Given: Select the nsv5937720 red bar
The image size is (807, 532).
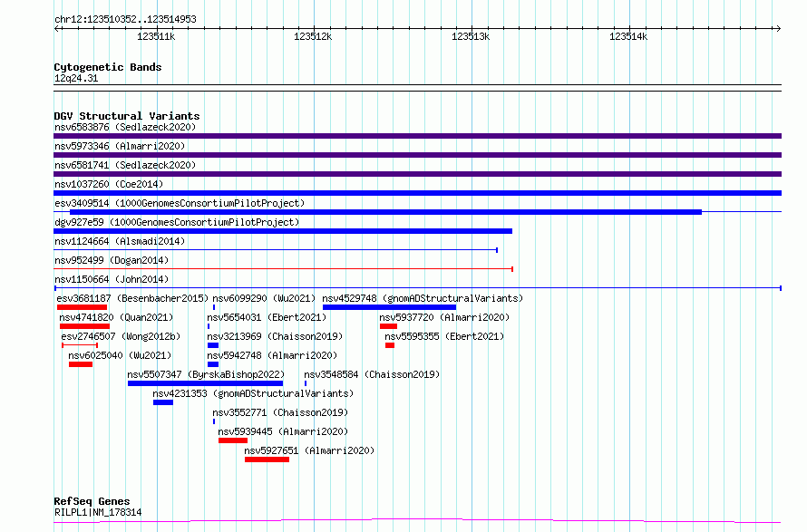Looking at the screenshot, I should point(389,326).
